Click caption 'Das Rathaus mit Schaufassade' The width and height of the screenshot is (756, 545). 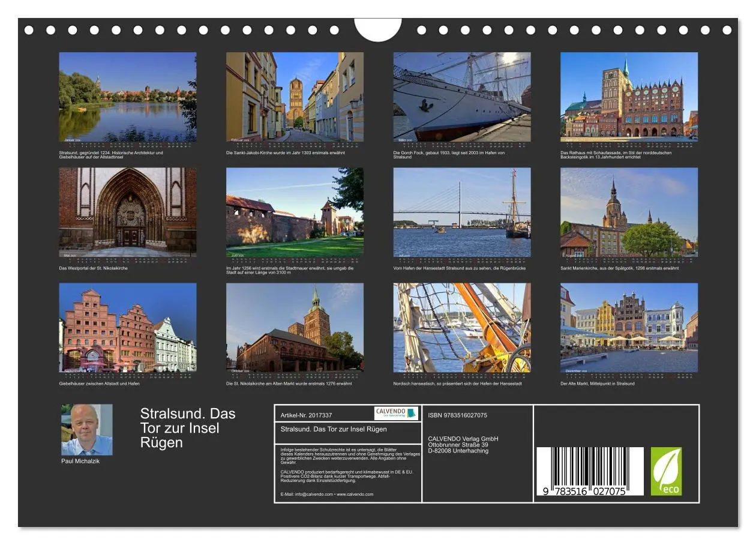click(616, 155)
